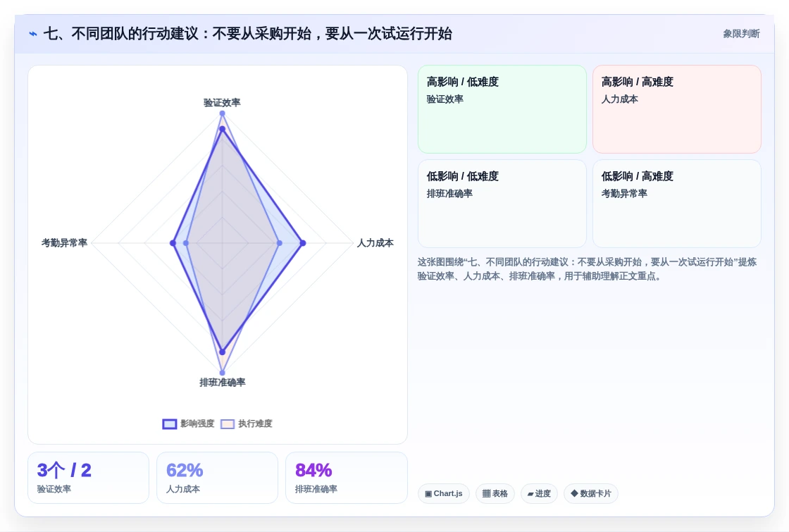Click the blue icon beside section title
Viewport: 789px width, 532px height.
click(33, 34)
